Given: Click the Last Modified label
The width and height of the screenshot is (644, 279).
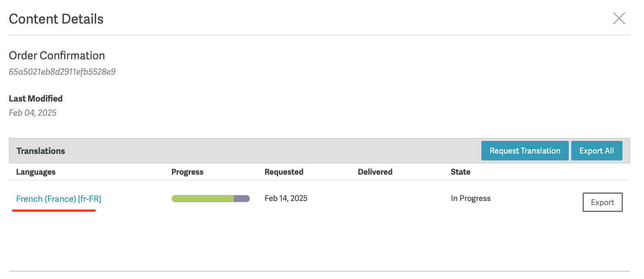Looking at the screenshot, I should pos(36,99).
